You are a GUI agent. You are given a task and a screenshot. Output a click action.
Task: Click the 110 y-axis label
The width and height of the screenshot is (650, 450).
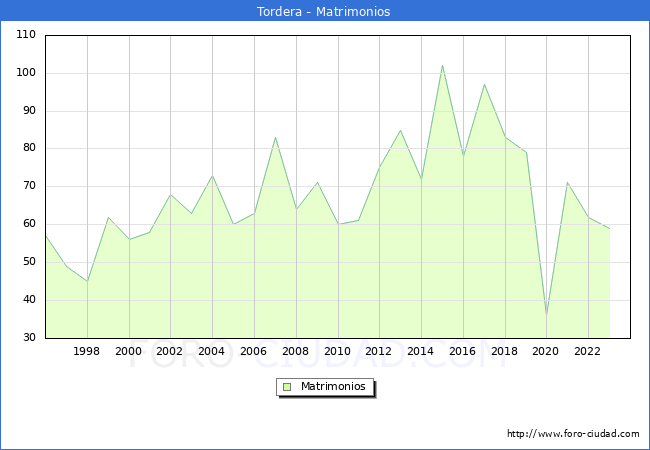click(x=26, y=34)
